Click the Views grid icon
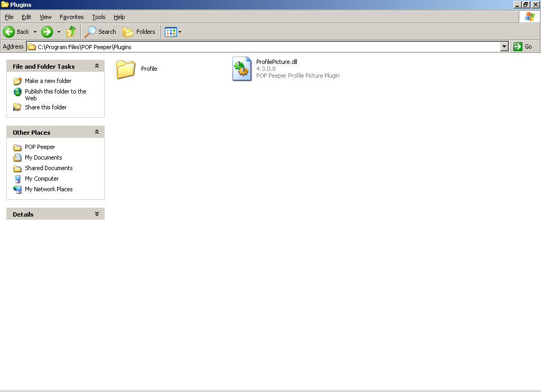 171,32
